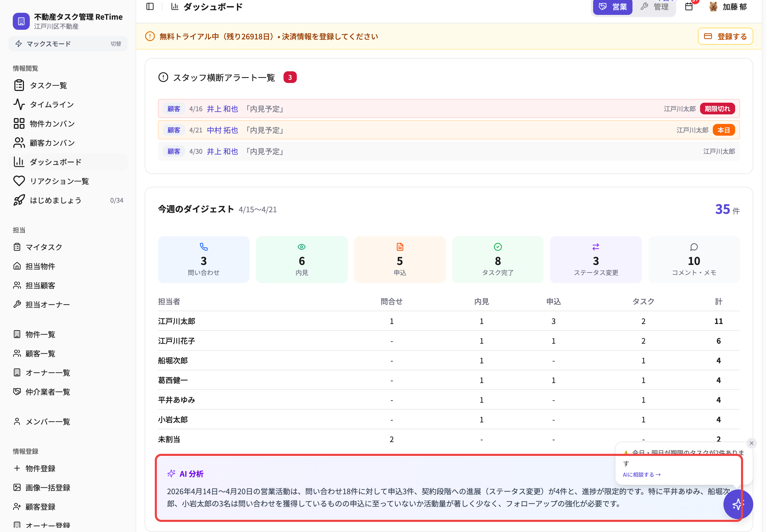Click the 0/34 progress counter
The image size is (766, 532).
tap(117, 200)
